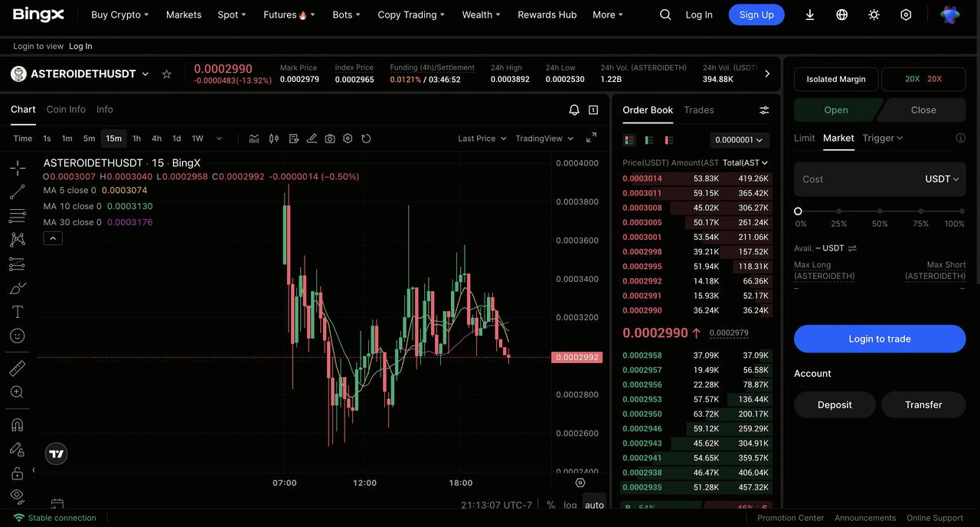Screen dimensions: 980x527
Task: Set the leverage slider to 50%
Action: 880,211
